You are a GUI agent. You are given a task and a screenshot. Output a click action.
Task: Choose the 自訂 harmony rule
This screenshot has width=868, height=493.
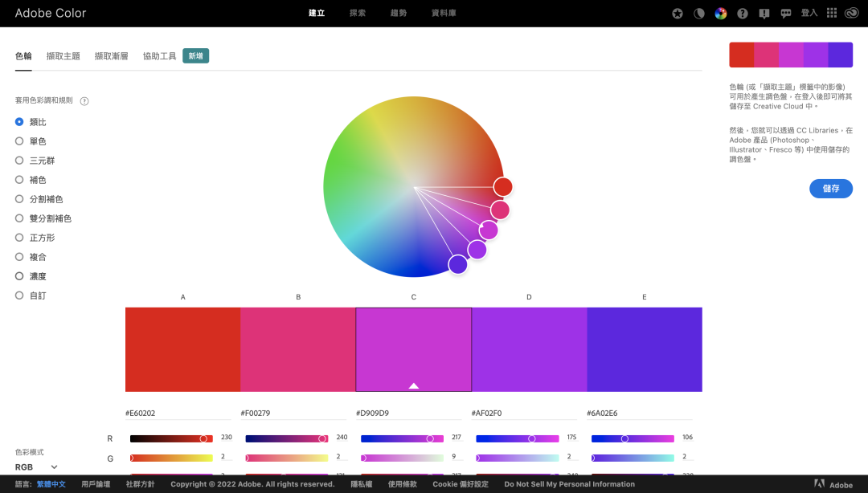pos(31,295)
